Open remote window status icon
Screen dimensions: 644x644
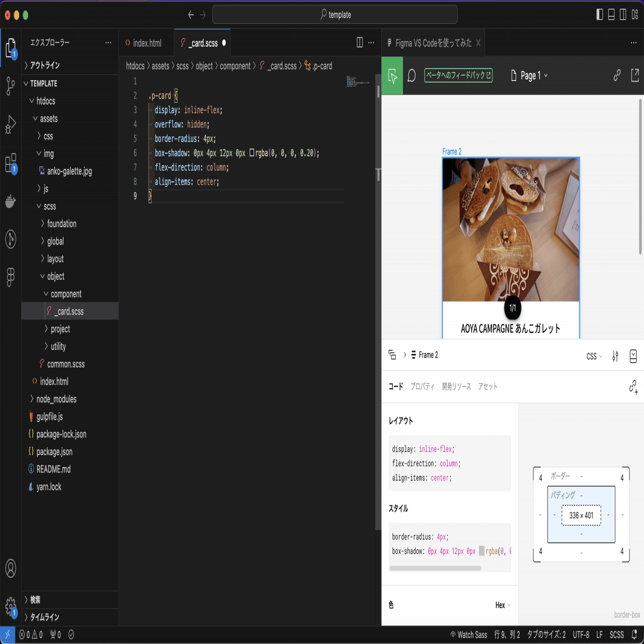(7, 634)
